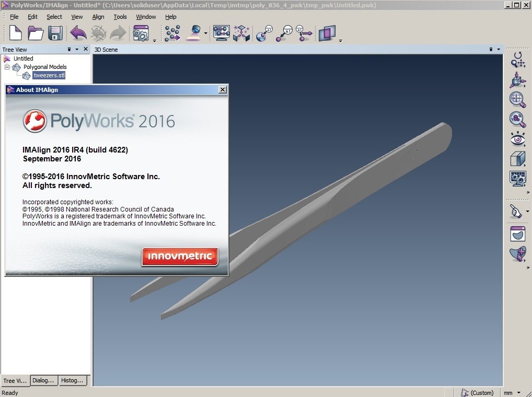Open the Select menu
532x397 pixels.
(x=54, y=17)
